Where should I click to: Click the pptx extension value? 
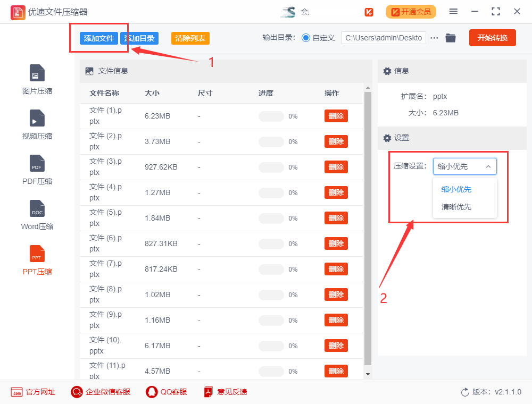pyautogui.click(x=440, y=97)
